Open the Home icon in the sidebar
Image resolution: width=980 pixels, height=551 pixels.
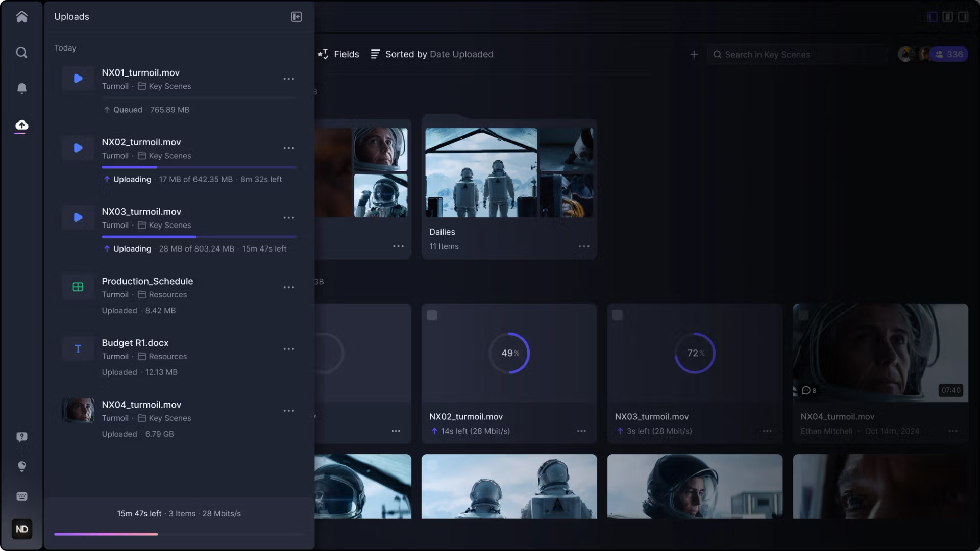pyautogui.click(x=21, y=17)
